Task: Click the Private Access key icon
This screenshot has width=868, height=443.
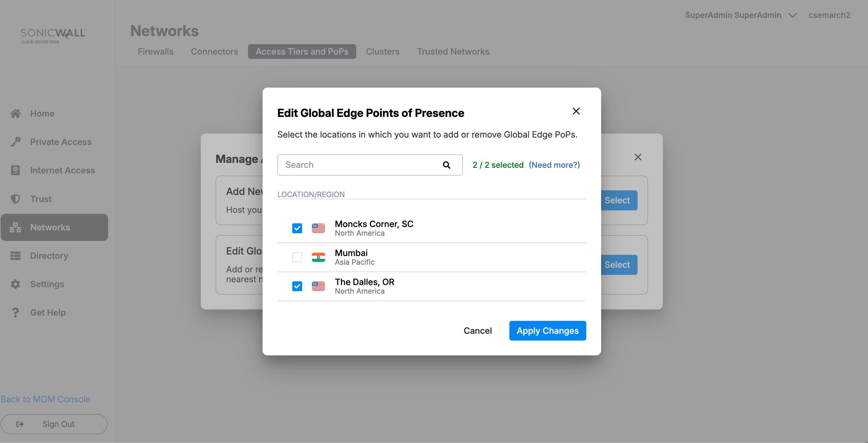Action: [15, 142]
